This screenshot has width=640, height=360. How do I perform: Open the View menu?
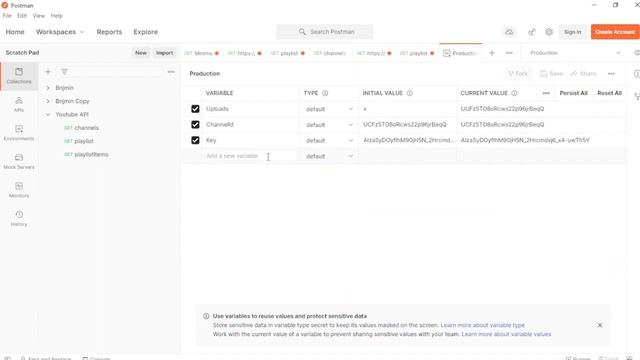39,16
